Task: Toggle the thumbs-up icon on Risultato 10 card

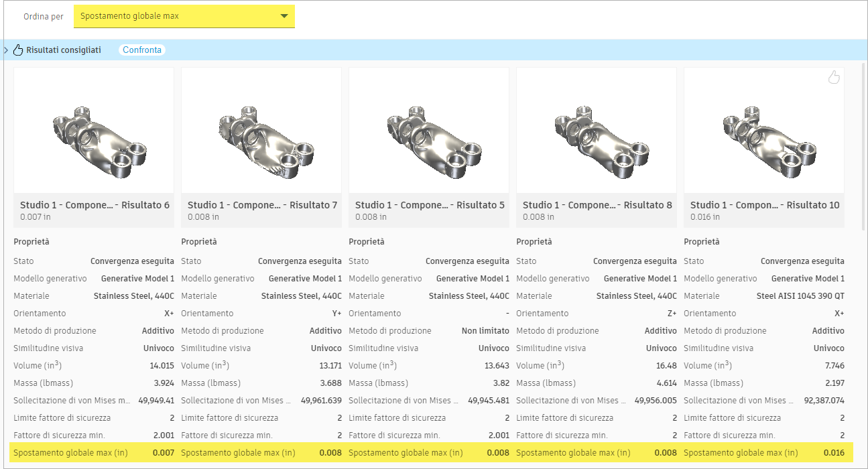Action: [x=834, y=77]
